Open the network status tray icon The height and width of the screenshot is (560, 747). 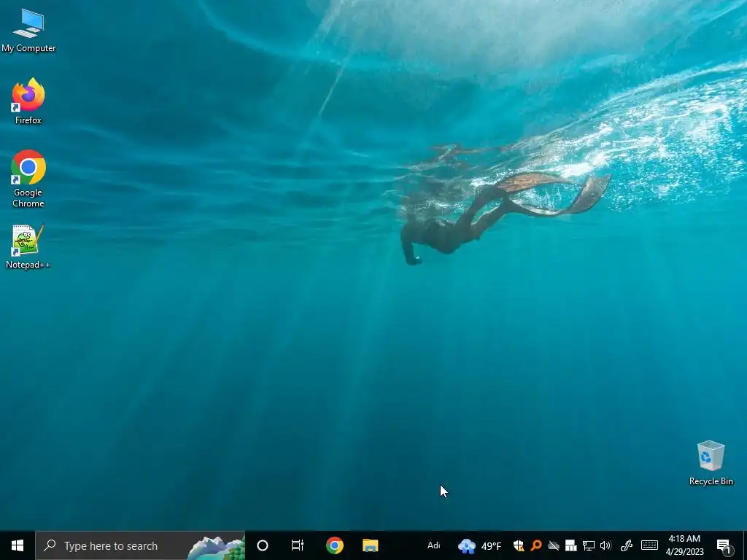click(x=589, y=545)
